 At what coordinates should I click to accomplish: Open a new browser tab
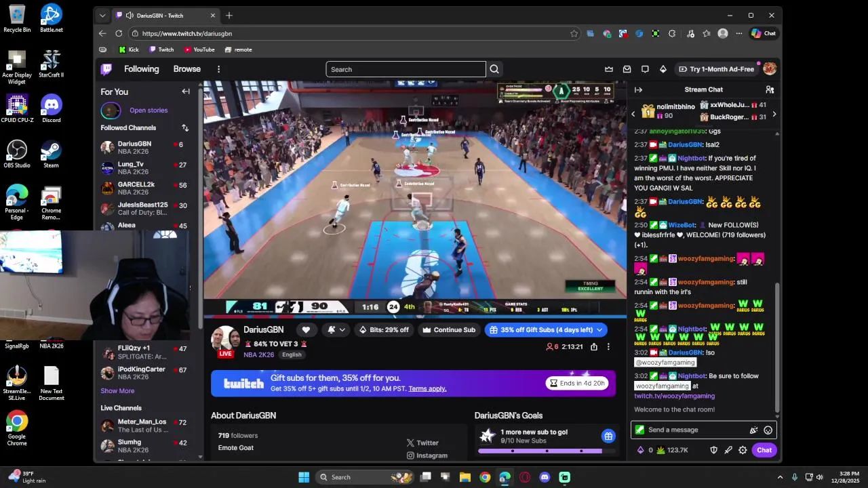click(229, 15)
